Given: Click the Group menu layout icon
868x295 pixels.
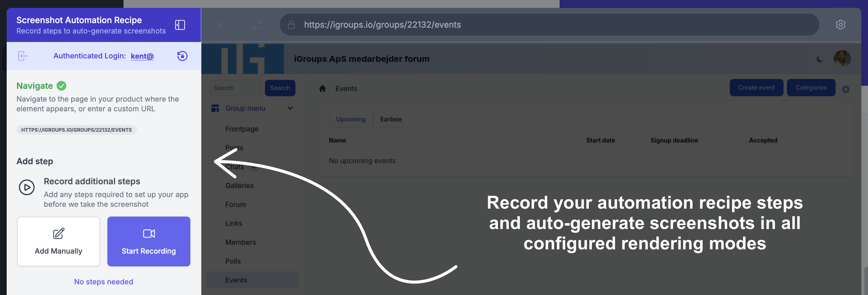Looking at the screenshot, I should point(215,108).
